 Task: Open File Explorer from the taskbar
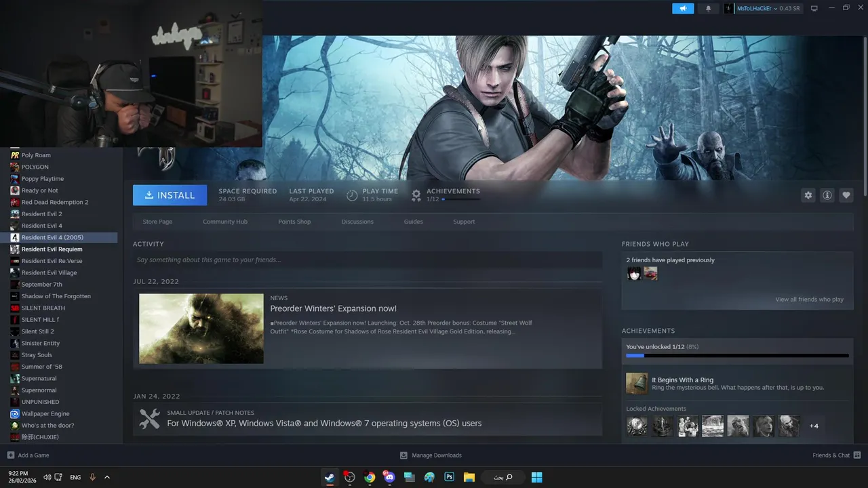tap(469, 477)
